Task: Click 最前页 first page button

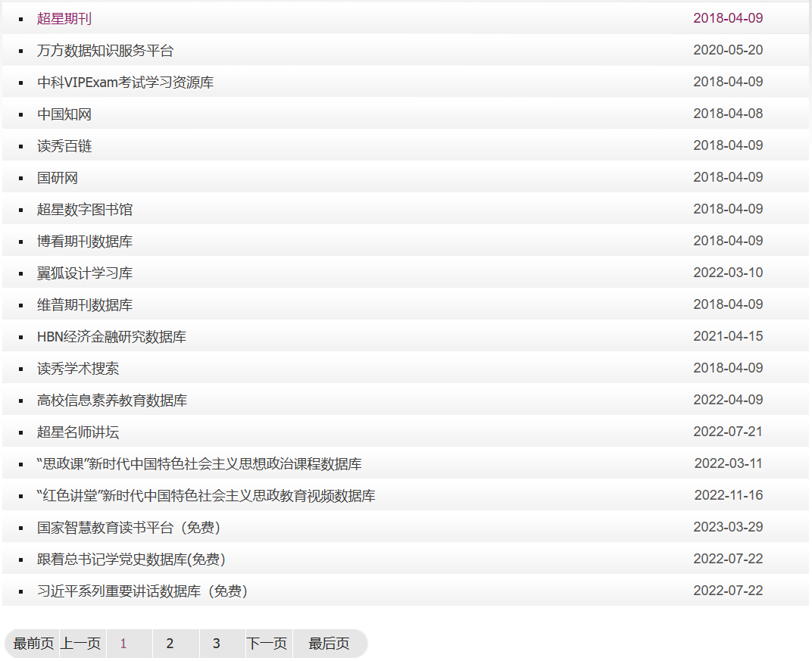Action: 34,644
